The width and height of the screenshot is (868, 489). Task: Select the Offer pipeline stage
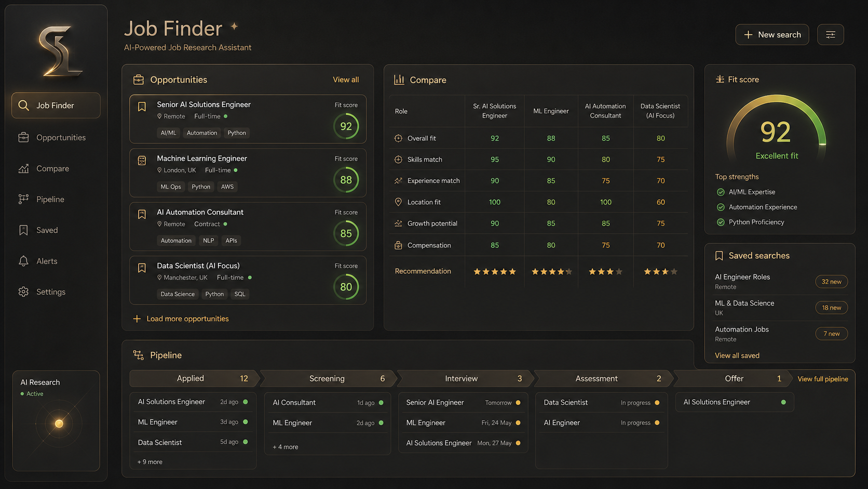pyautogui.click(x=733, y=378)
